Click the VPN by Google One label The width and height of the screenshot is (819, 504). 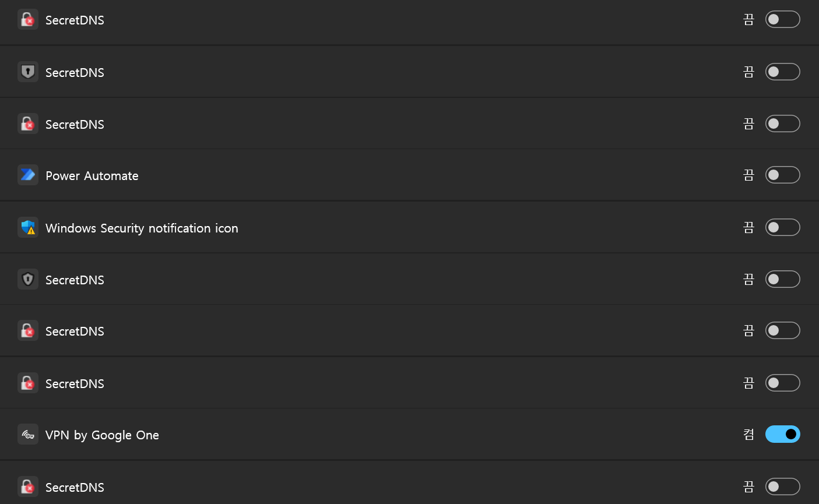coord(102,435)
